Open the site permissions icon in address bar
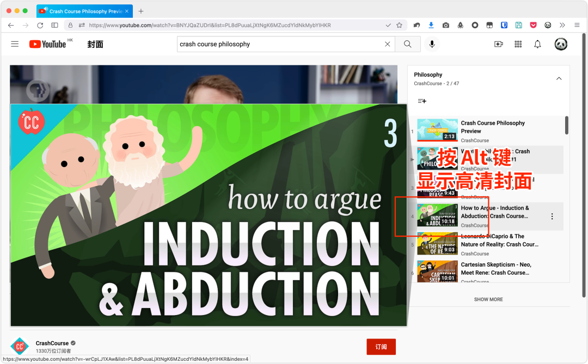588x364 pixels. point(81,25)
